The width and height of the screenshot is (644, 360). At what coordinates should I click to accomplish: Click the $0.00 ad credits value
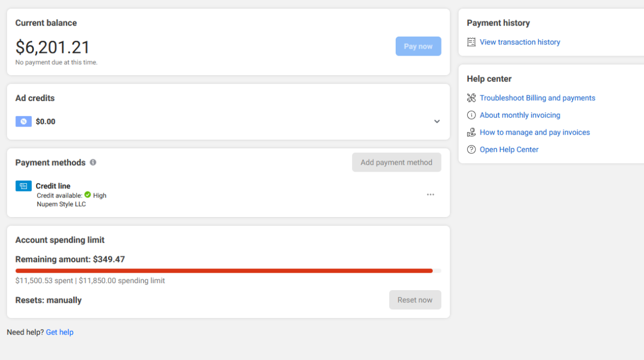pos(45,122)
